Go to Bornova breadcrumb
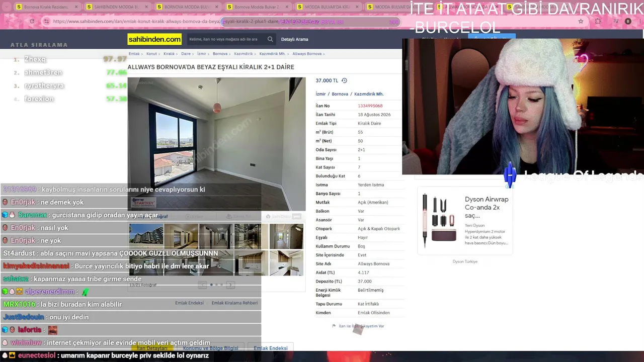Viewport: 644px width, 362px height. coord(220,54)
